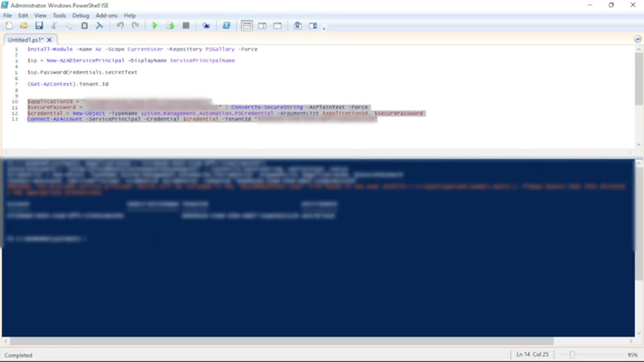The image size is (644, 362).
Task: Open the View menu
Action: 40,16
